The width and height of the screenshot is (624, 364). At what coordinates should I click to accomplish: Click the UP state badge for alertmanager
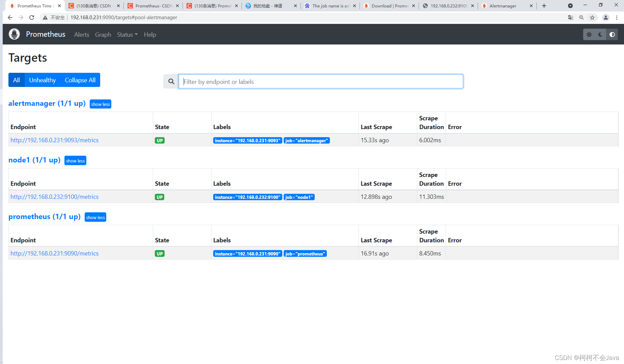(x=160, y=141)
